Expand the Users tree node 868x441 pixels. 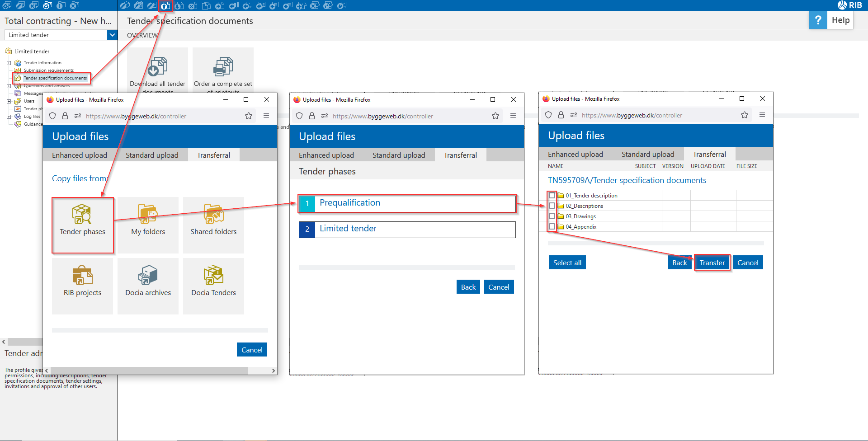pyautogui.click(x=9, y=101)
